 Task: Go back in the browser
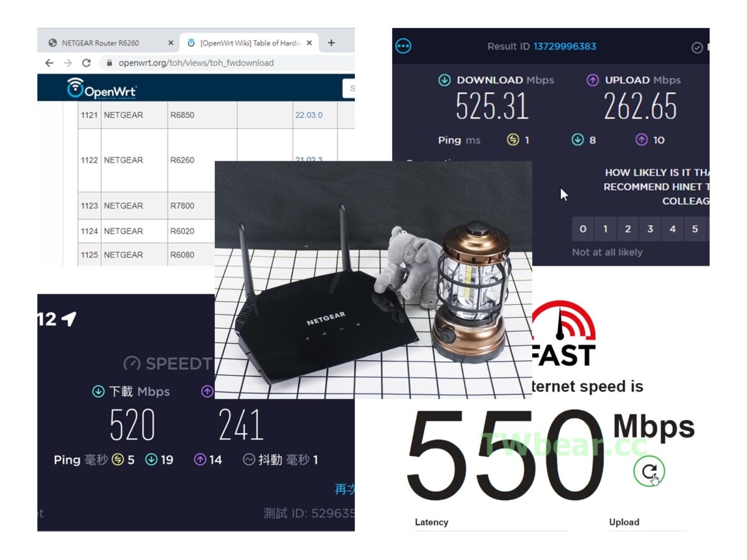49,63
